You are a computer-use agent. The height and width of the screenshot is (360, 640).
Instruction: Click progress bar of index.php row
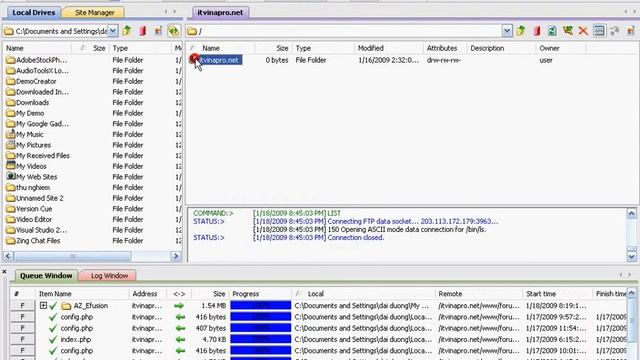(260, 339)
